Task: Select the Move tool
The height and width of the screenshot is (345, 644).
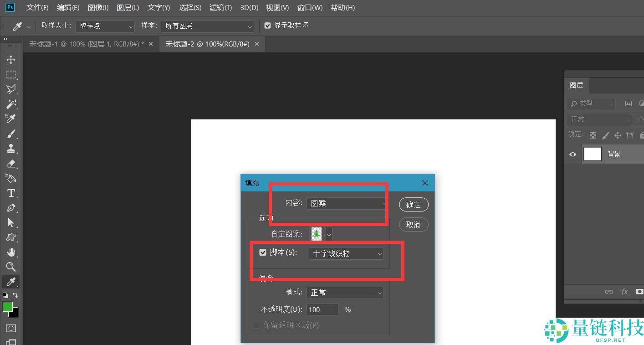Action: (x=11, y=60)
